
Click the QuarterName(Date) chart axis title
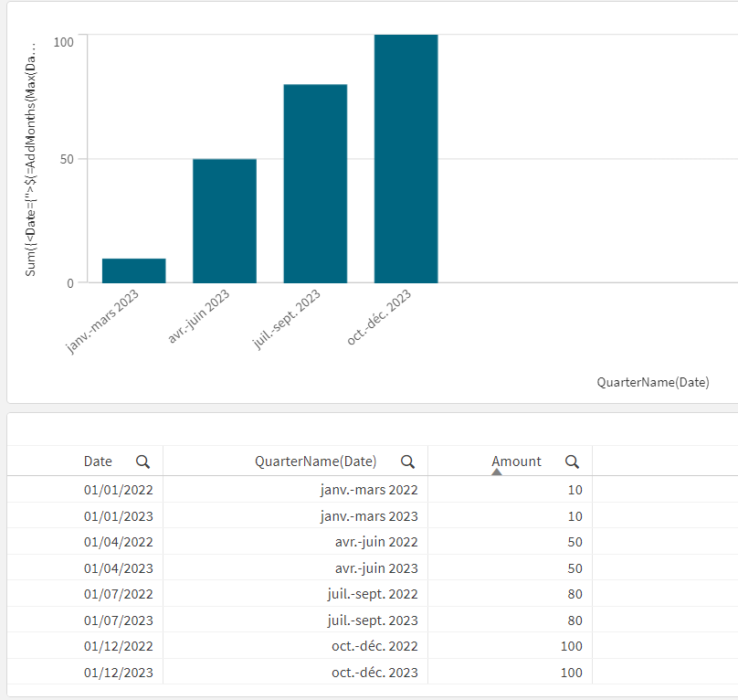click(x=653, y=382)
